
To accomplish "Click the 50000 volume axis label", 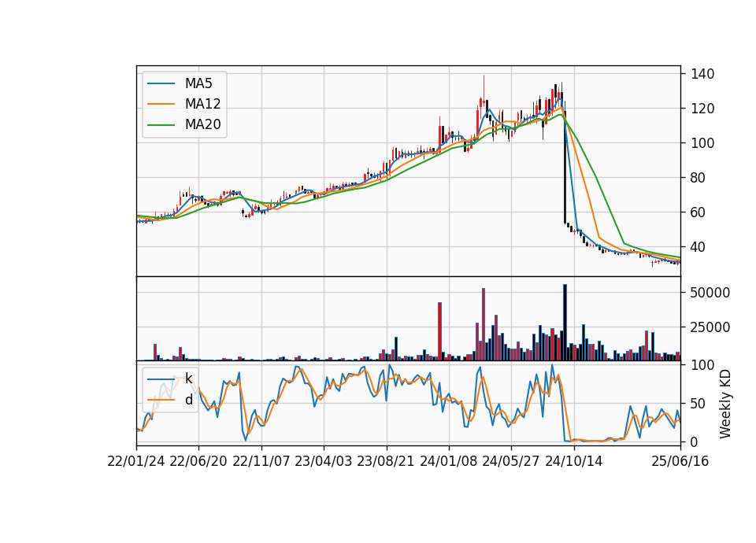I will point(710,293).
